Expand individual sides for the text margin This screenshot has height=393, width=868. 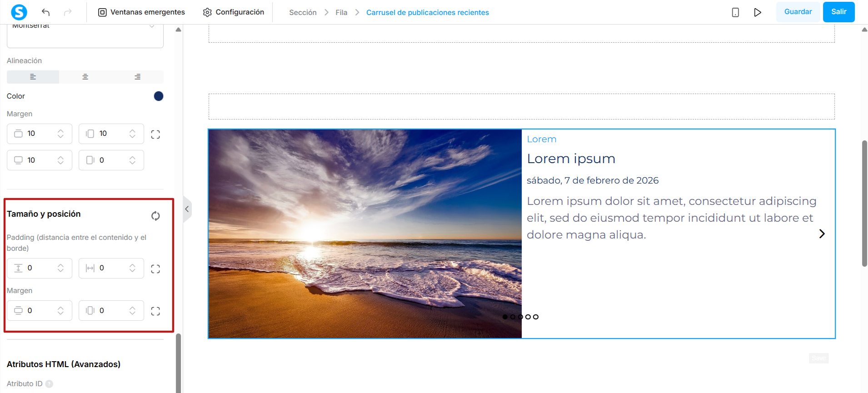[x=155, y=134]
